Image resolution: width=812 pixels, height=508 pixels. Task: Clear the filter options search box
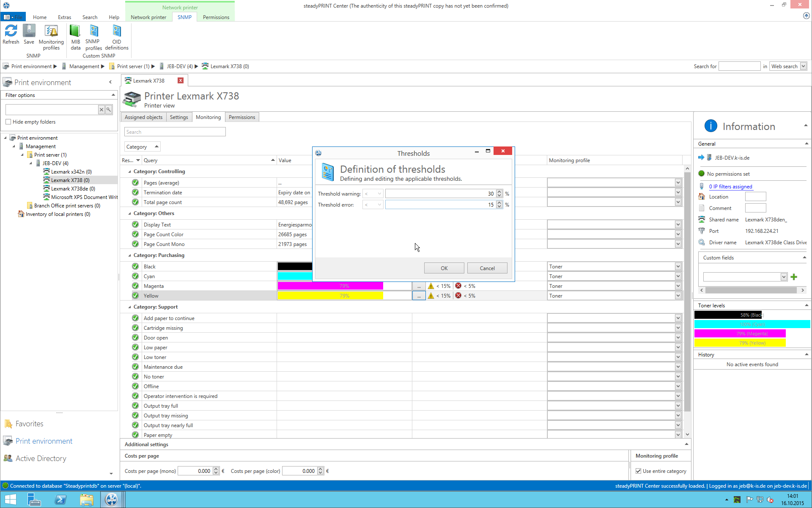pos(101,110)
